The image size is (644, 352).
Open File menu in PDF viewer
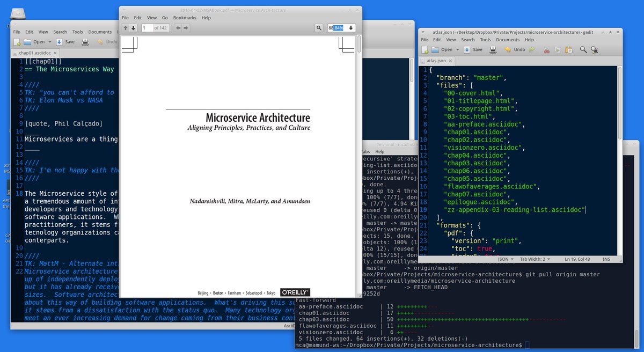[125, 18]
